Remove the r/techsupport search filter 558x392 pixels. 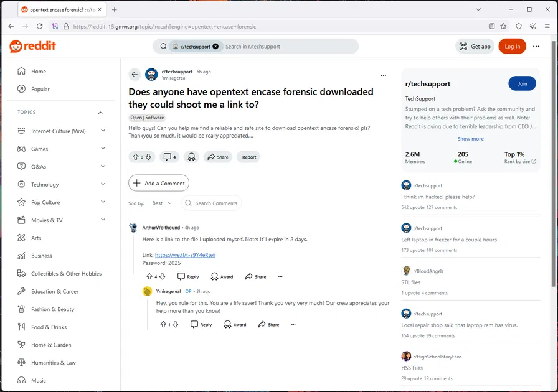[215, 46]
